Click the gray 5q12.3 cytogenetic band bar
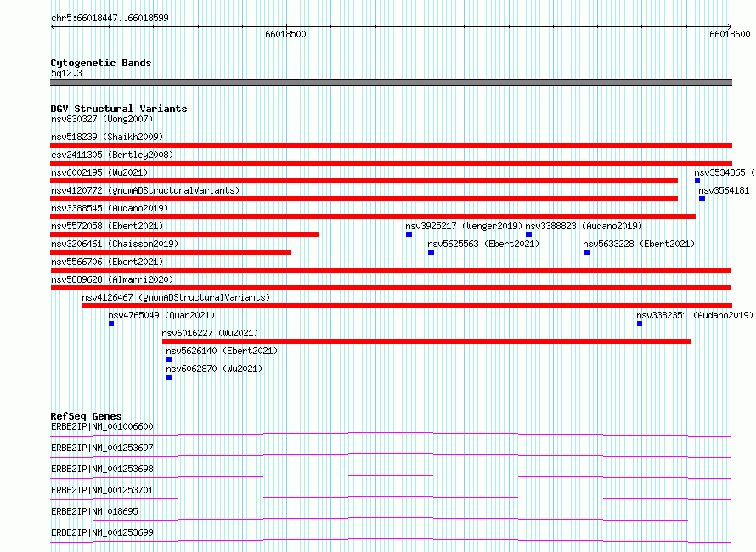Viewport: 756px width, 552px height. [391, 82]
